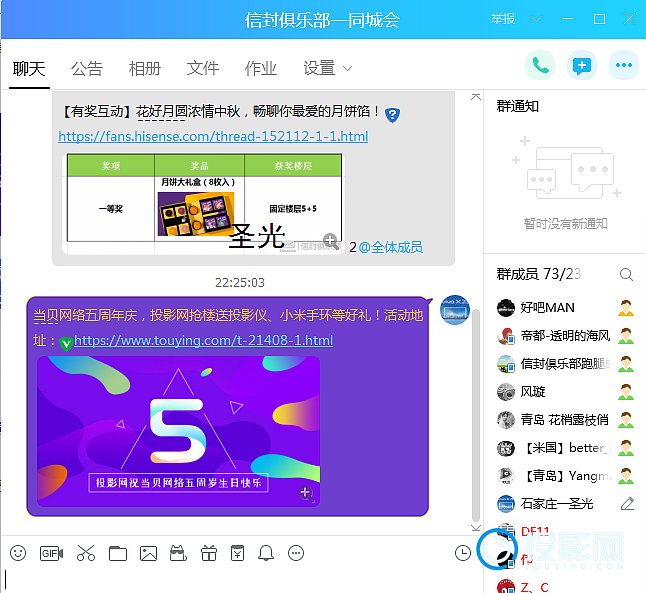The height and width of the screenshot is (593, 646).
Task: Select member 帝都-透明的海风
Action: pyautogui.click(x=565, y=336)
